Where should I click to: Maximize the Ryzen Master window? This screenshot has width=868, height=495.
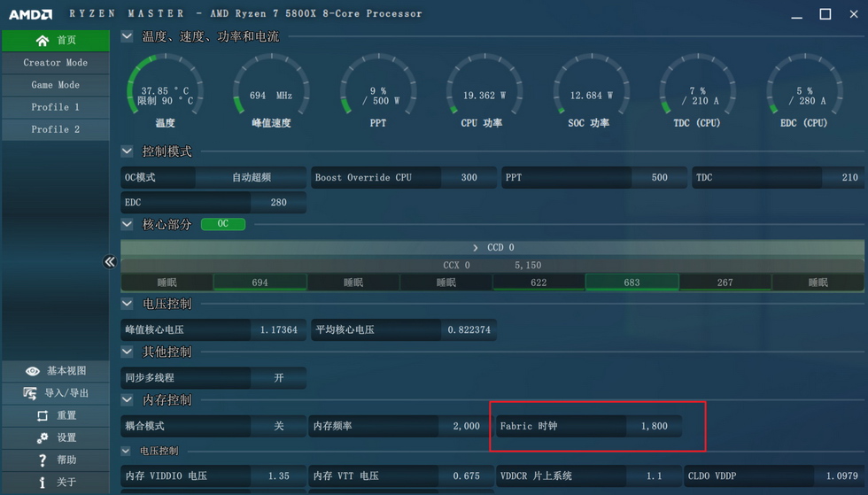(x=825, y=14)
